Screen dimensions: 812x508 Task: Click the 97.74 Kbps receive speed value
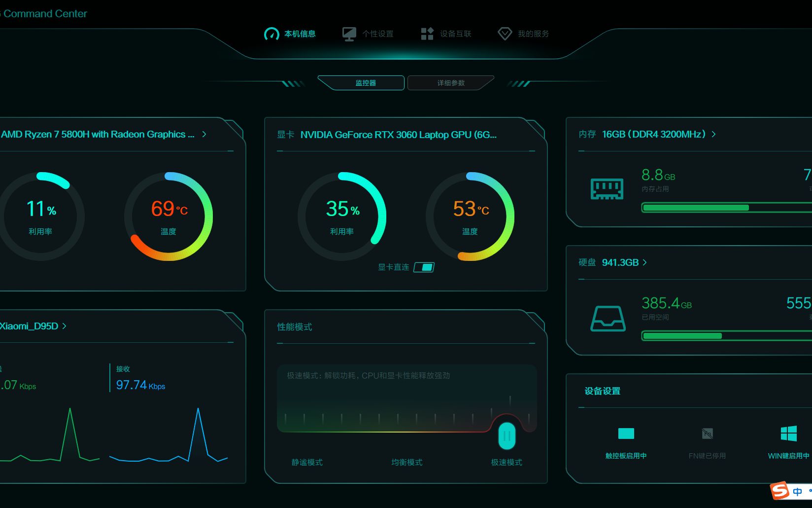pyautogui.click(x=140, y=385)
